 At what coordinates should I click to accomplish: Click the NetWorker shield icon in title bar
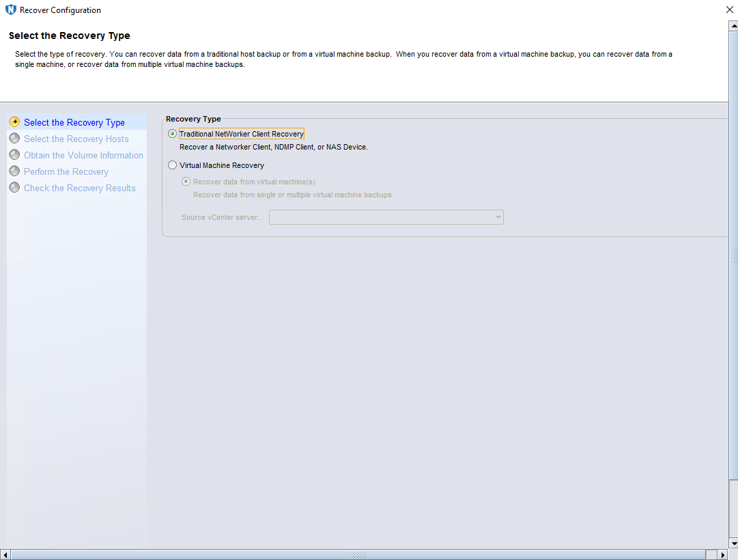coord(10,10)
